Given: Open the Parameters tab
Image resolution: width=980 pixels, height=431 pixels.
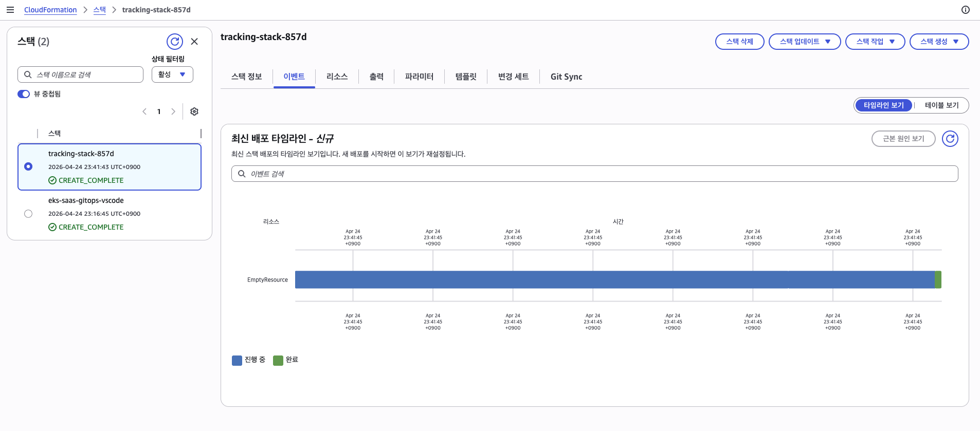Looking at the screenshot, I should [419, 77].
